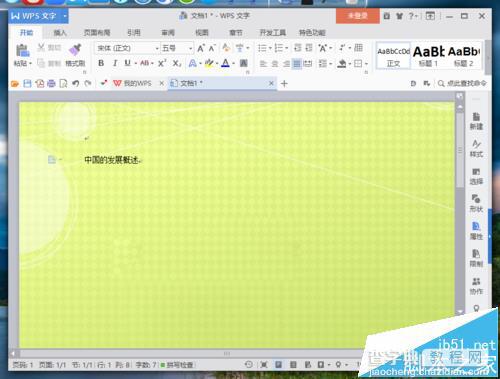Decrease paragraph indent
This screenshot has width=500, height=379.
(x=298, y=48)
